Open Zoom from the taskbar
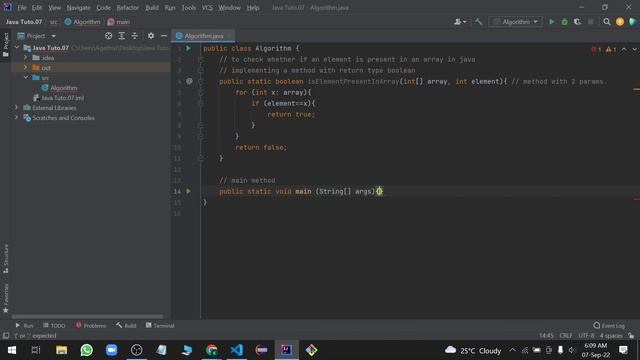 [111, 350]
